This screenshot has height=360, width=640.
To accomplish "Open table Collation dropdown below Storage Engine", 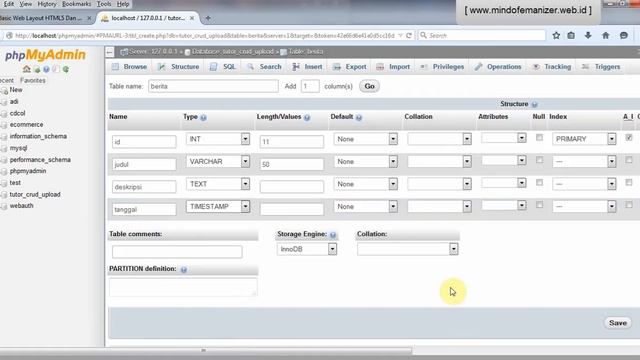I will (407, 249).
